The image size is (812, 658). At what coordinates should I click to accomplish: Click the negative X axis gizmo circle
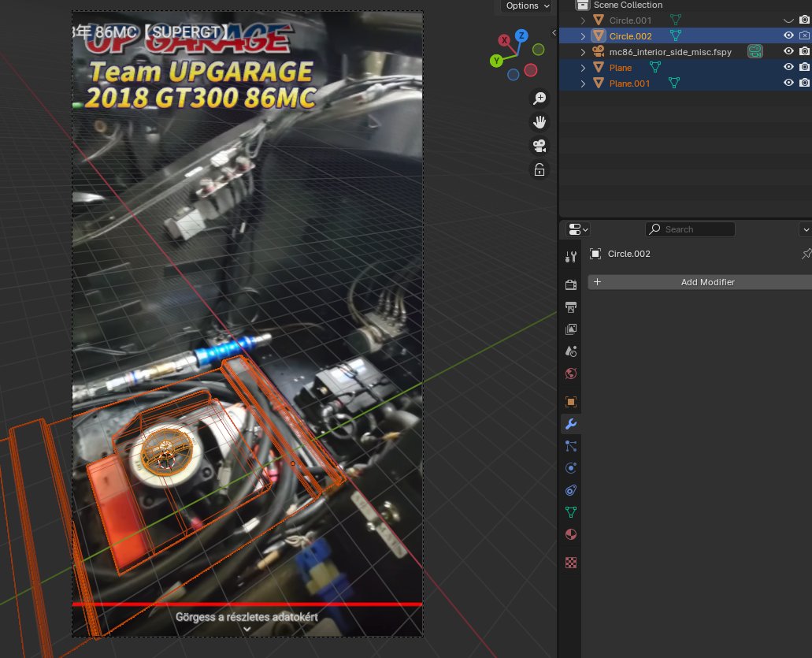pos(531,70)
